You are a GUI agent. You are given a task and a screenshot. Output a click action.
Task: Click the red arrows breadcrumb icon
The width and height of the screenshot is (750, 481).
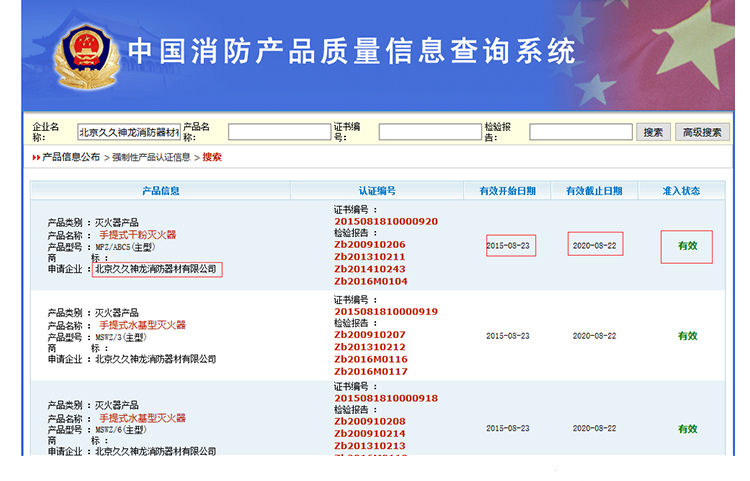click(36, 157)
